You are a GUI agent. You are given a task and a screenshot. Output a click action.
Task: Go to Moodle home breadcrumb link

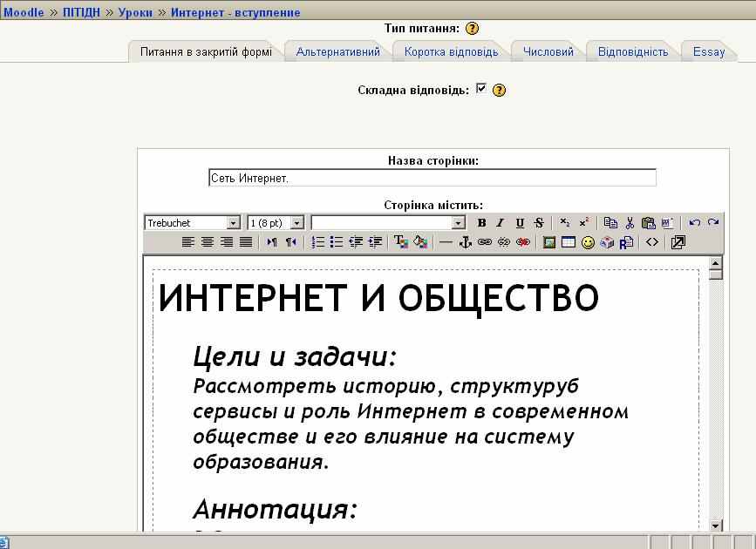coord(24,12)
